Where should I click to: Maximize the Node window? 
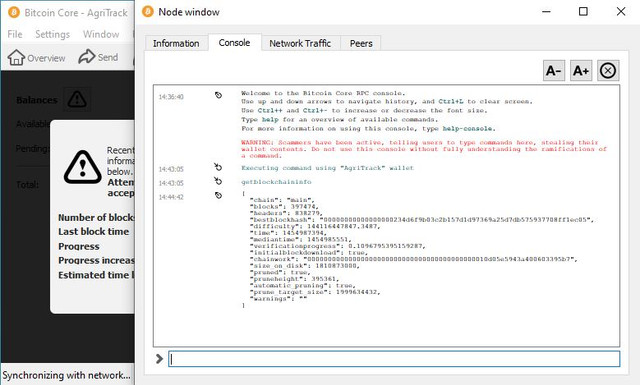[583, 11]
